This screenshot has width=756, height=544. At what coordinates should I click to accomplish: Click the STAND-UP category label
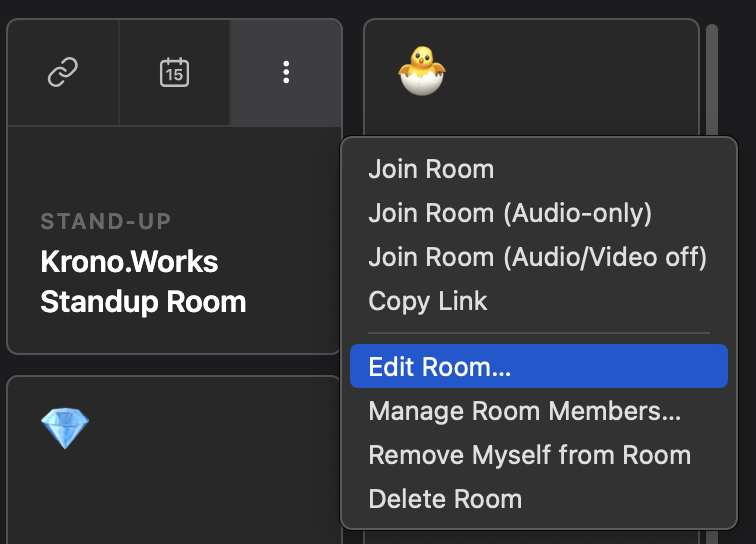pos(106,221)
